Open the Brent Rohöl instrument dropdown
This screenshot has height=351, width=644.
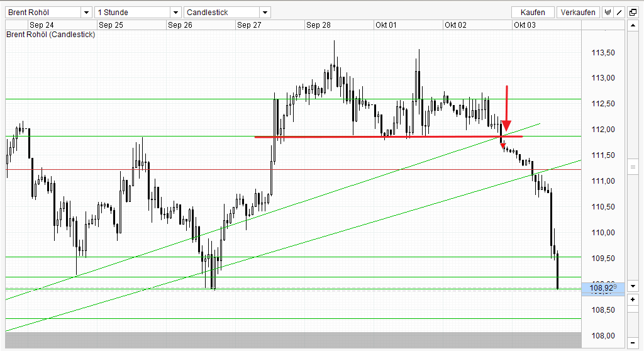point(86,13)
